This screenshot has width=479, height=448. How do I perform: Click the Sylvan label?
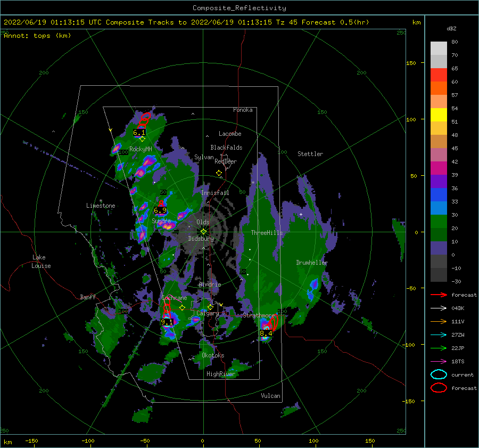(x=204, y=158)
